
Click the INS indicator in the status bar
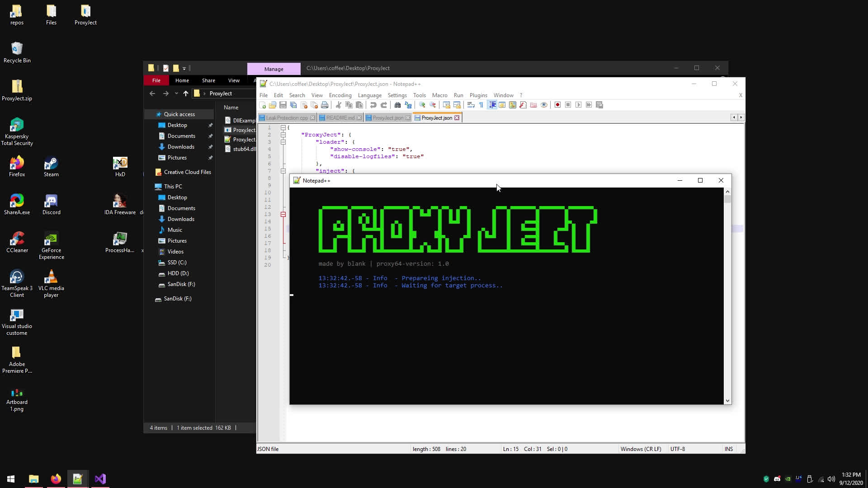[728, 449]
